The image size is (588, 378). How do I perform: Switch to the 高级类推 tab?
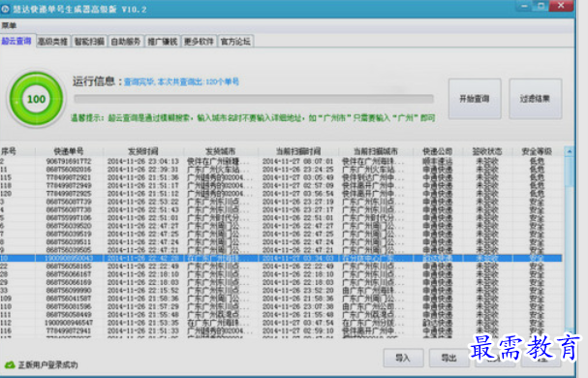[x=53, y=42]
